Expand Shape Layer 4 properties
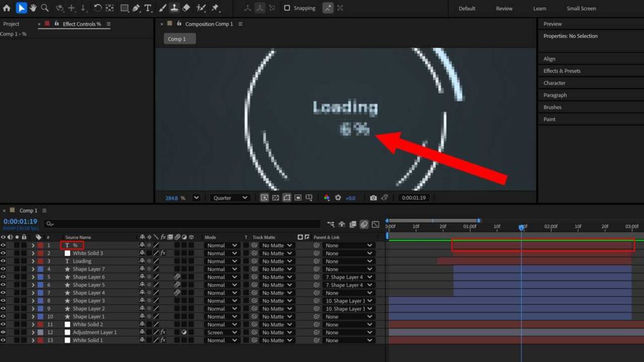 pyautogui.click(x=33, y=293)
